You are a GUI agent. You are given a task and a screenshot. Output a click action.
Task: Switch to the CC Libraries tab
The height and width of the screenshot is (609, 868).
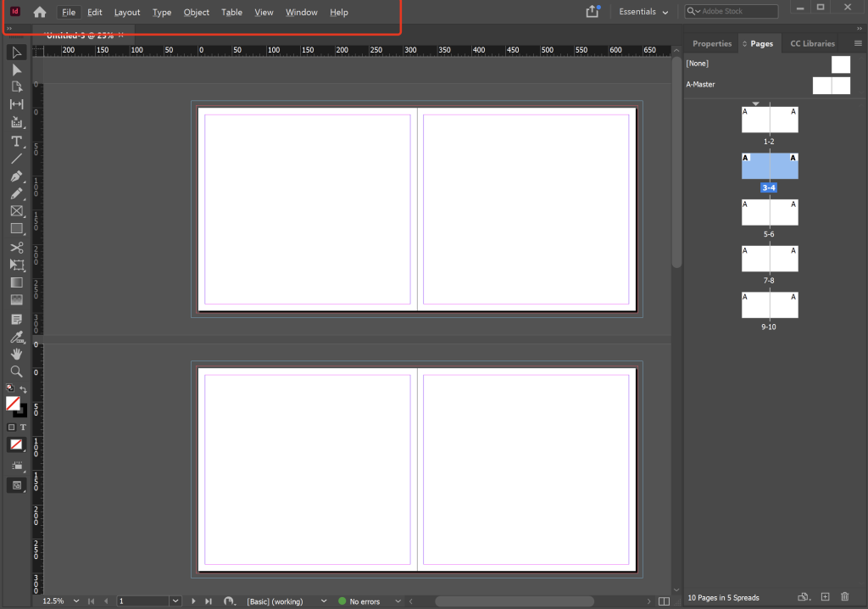pos(812,43)
